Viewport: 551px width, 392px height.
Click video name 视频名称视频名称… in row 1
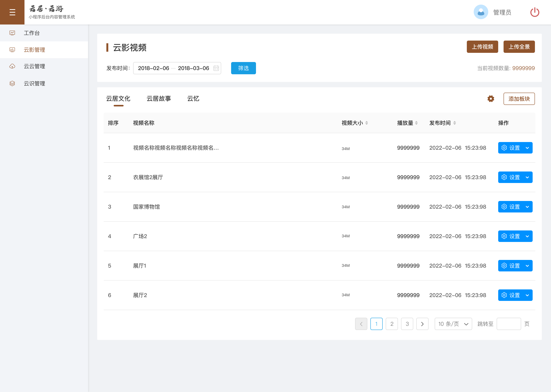click(176, 148)
